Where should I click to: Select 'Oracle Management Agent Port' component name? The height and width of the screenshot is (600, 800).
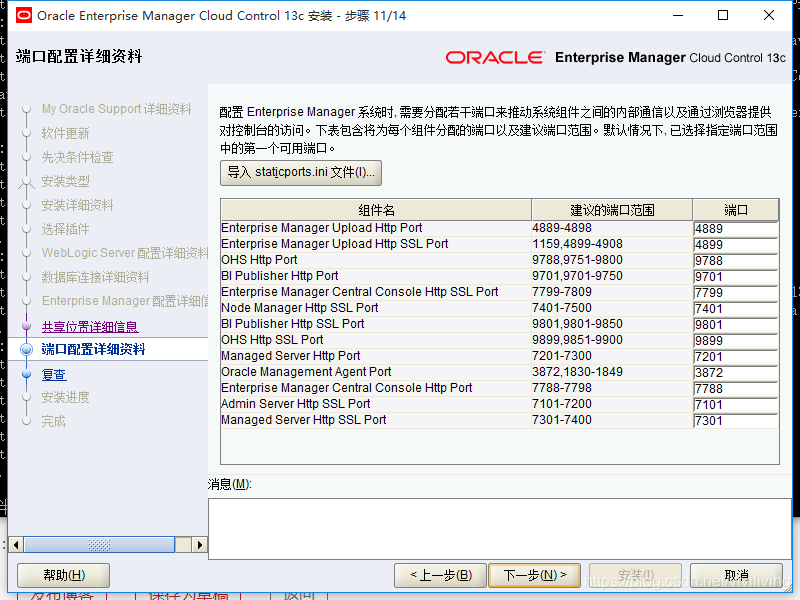(x=306, y=372)
